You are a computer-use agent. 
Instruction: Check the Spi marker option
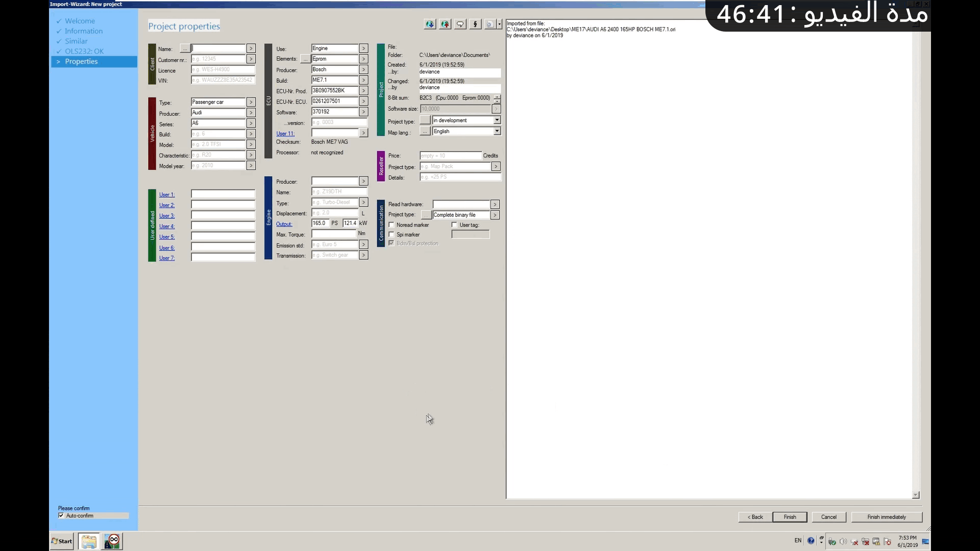tap(391, 235)
